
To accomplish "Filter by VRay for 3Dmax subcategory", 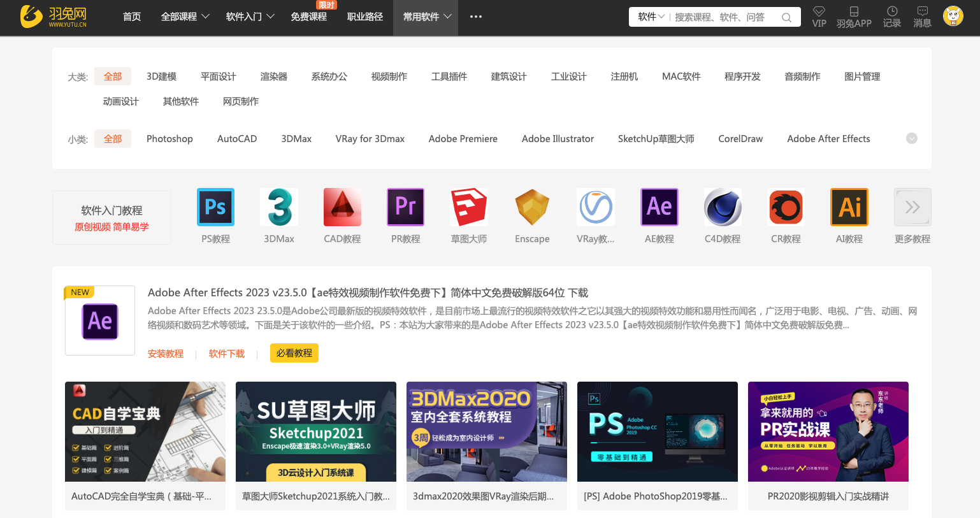I will click(x=370, y=139).
